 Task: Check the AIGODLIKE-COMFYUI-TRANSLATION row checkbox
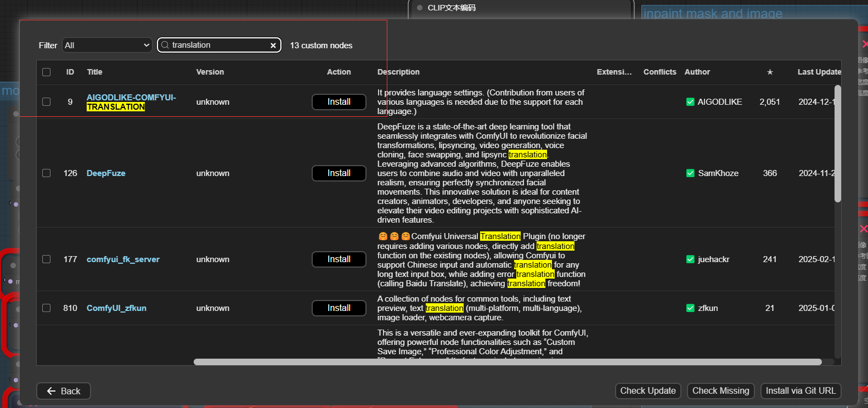(47, 102)
